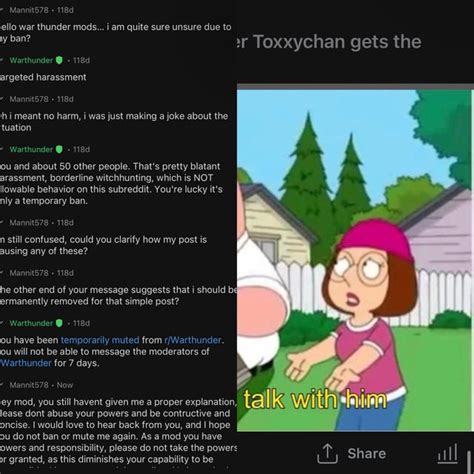Click the shield badge above the muted notice
Image resolution: width=474 pixels, height=474 pixels.
click(59, 323)
